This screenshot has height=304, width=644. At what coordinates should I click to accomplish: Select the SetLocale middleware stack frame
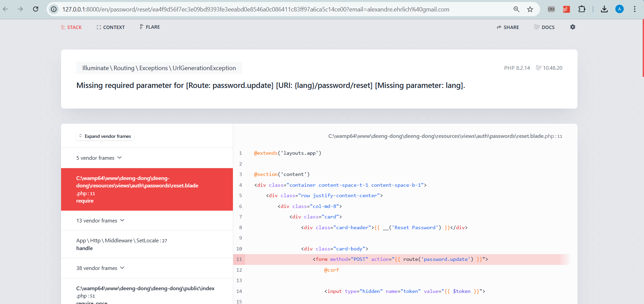tap(147, 244)
